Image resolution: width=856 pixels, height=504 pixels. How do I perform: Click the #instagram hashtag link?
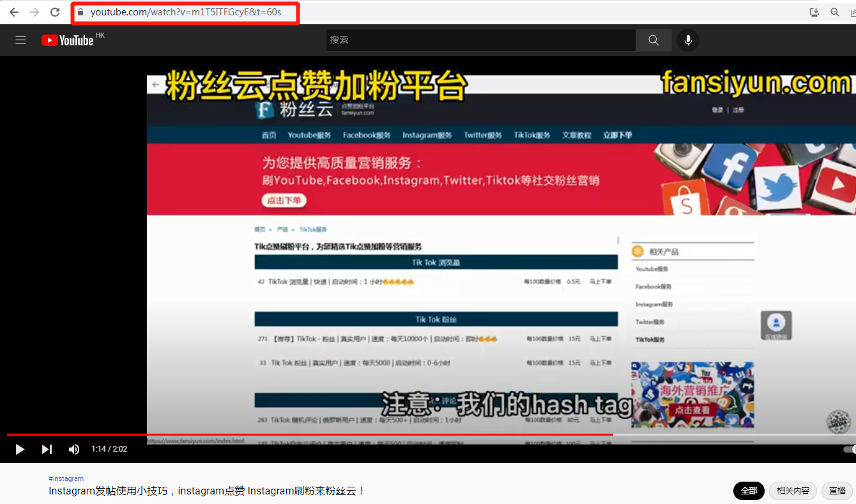pos(66,478)
